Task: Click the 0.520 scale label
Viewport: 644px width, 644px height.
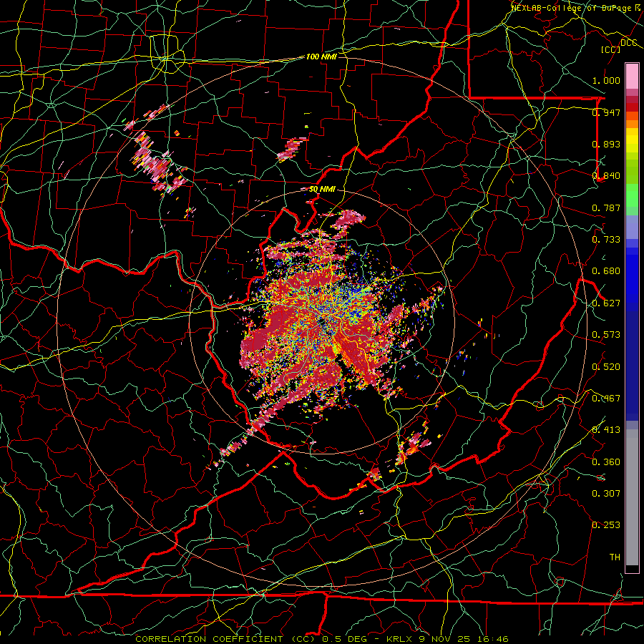Action: pos(606,367)
